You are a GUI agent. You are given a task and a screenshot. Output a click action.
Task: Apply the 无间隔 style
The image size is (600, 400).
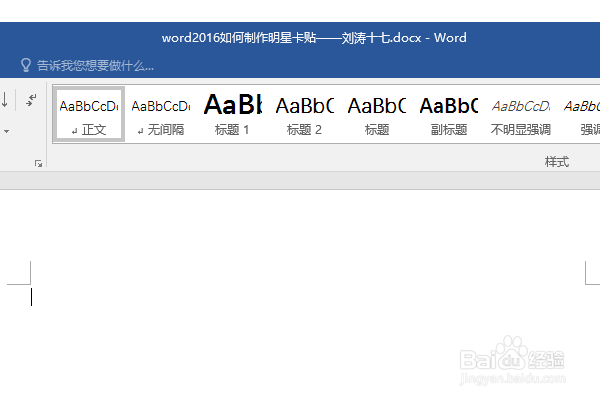(x=161, y=114)
